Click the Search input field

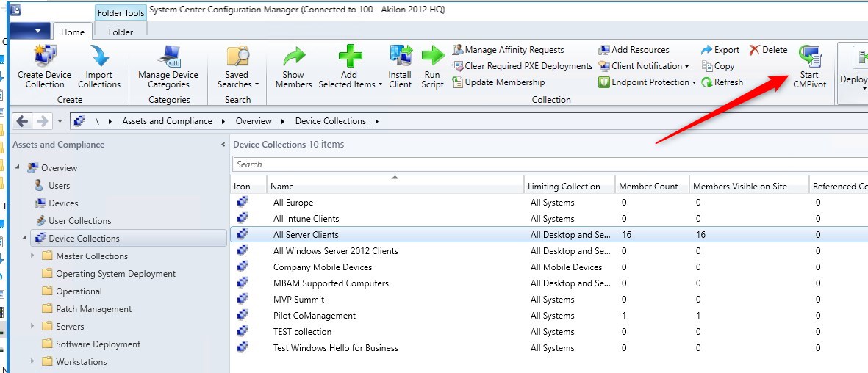(x=550, y=164)
